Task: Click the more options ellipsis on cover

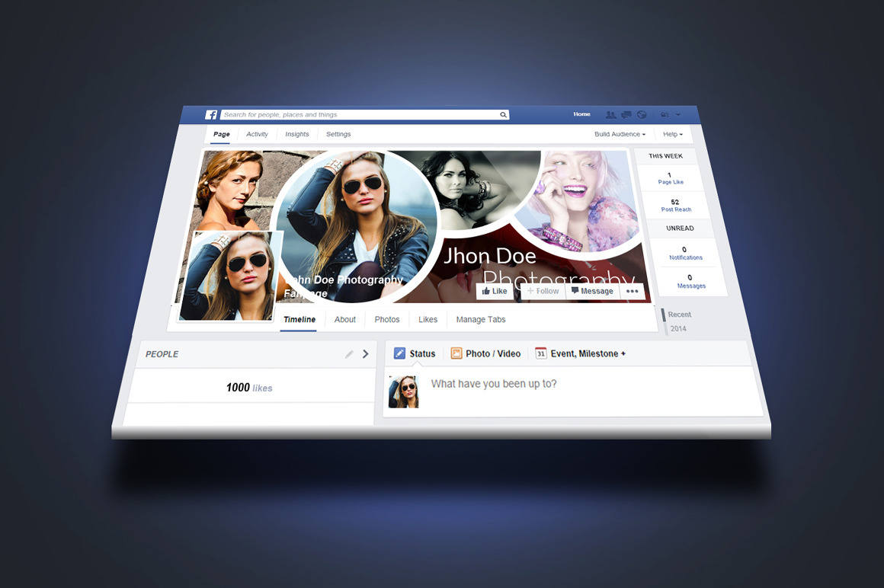Action: tap(632, 291)
